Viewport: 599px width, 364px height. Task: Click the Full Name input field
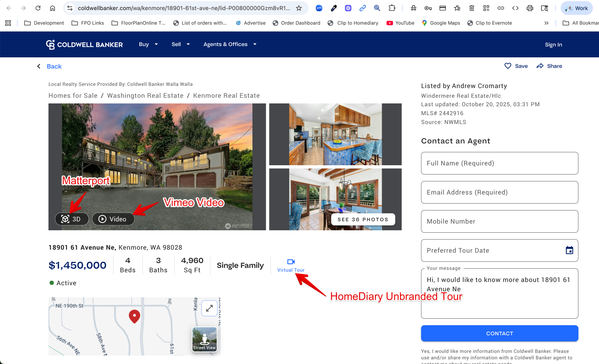pyautogui.click(x=499, y=163)
